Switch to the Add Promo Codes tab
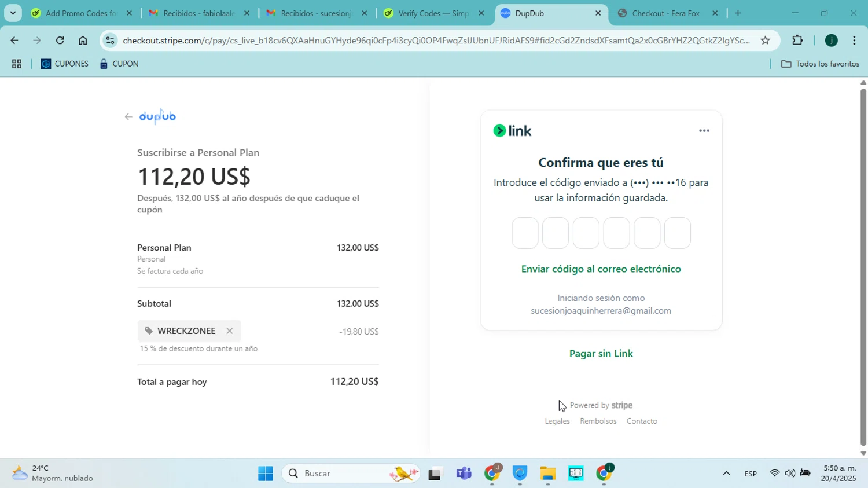Viewport: 868px width, 488px height. [81, 13]
